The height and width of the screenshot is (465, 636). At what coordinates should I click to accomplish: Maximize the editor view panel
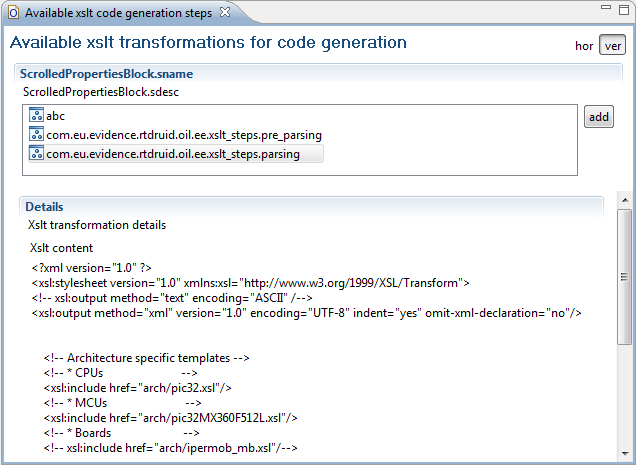pyautogui.click(x=624, y=9)
